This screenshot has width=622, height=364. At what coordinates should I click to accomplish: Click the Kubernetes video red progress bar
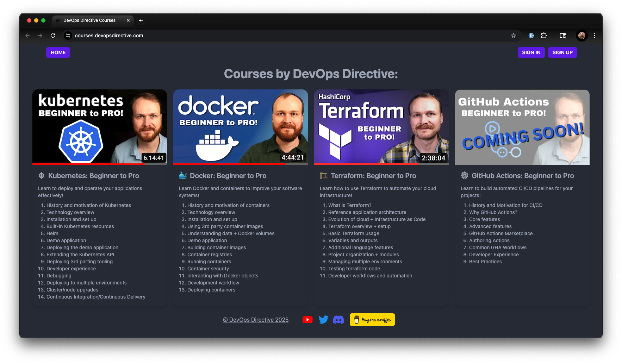click(x=88, y=164)
